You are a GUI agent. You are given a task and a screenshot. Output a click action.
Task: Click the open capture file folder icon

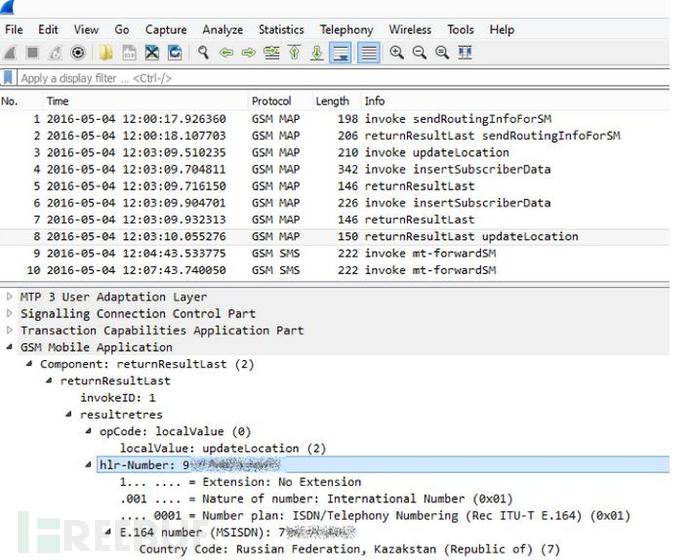pyautogui.click(x=105, y=53)
